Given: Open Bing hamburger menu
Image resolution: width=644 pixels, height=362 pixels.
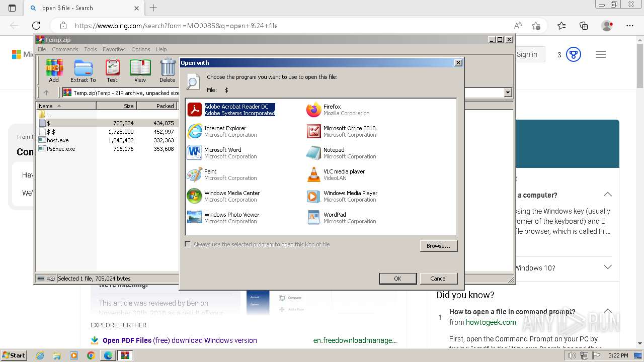Looking at the screenshot, I should point(601,54).
